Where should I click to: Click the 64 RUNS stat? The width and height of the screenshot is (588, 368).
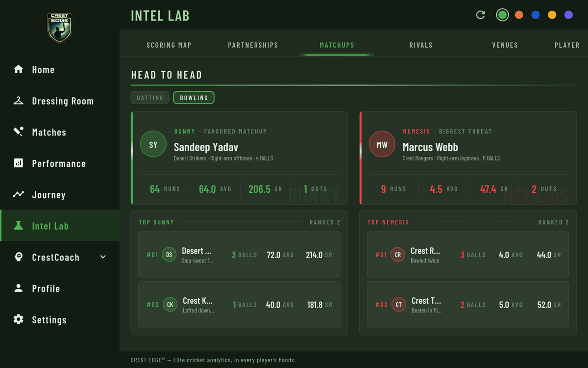(165, 189)
